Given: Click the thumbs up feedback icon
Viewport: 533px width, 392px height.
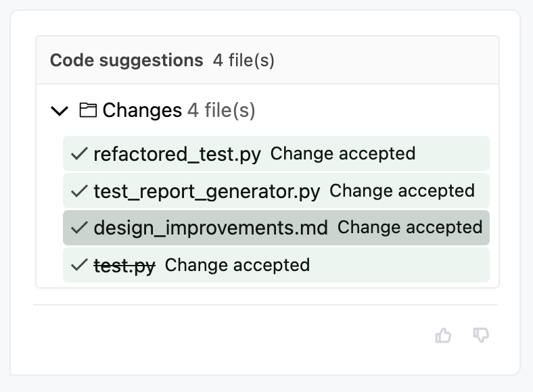Looking at the screenshot, I should coord(443,335).
